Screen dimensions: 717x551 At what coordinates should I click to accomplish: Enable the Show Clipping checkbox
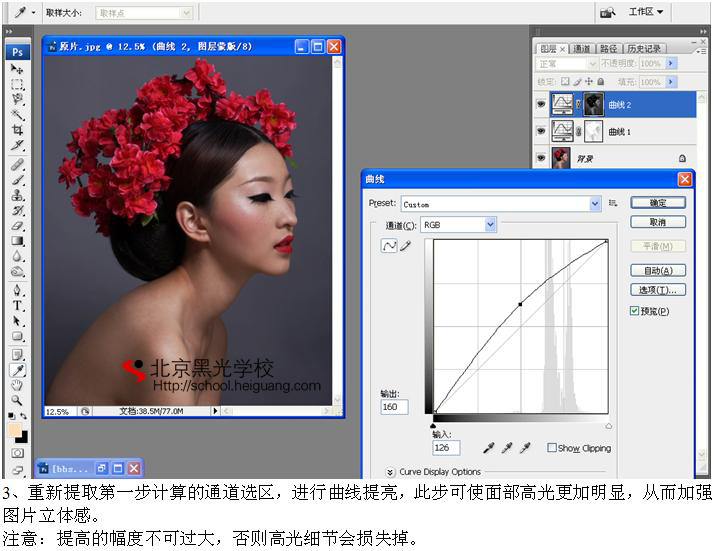point(552,448)
